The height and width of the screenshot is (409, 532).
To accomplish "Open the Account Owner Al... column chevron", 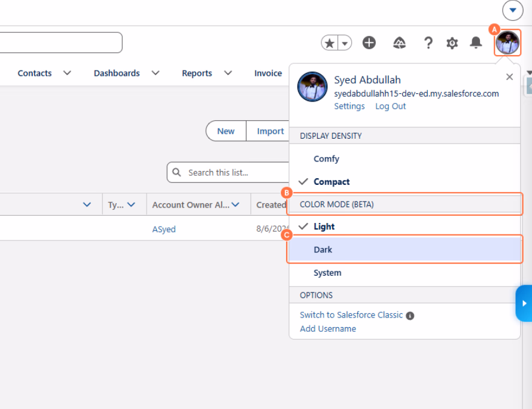I will point(235,204).
